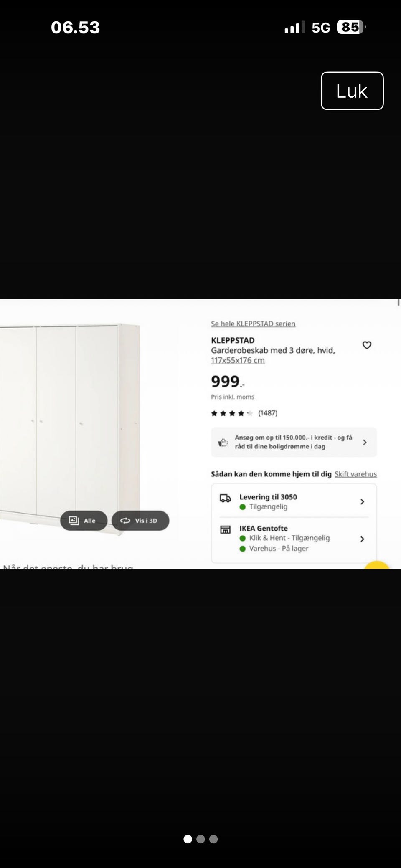This screenshot has height=868, width=401.
Task: Expand the Levering til 3050 chevron
Action: coord(362,501)
